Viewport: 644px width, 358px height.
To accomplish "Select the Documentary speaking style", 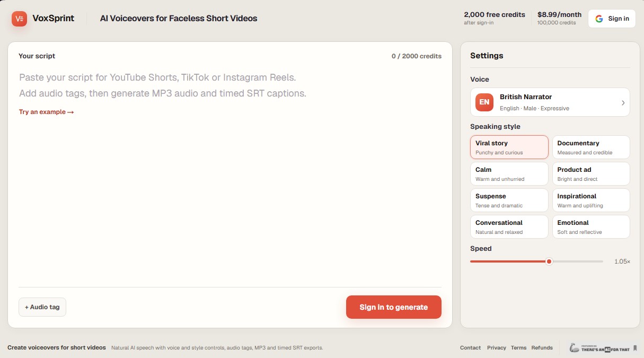I will point(590,147).
